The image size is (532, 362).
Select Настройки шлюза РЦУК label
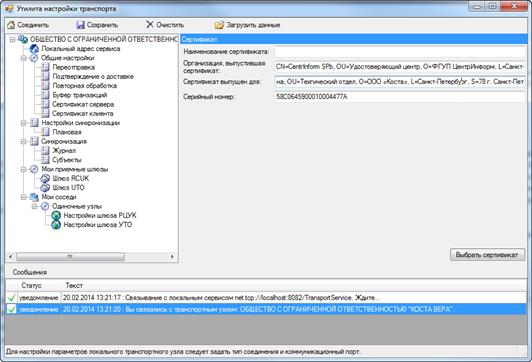[x=100, y=215]
